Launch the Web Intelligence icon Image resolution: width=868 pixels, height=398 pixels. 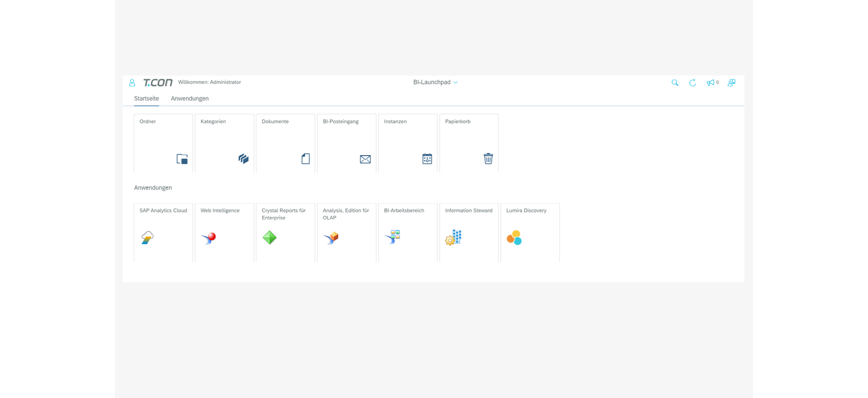pos(208,238)
